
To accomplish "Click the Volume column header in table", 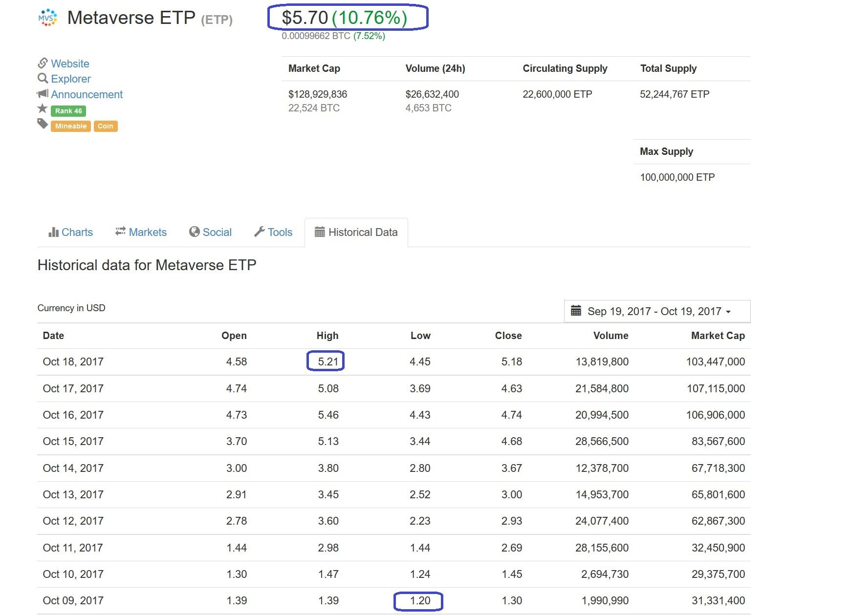I will click(611, 336).
